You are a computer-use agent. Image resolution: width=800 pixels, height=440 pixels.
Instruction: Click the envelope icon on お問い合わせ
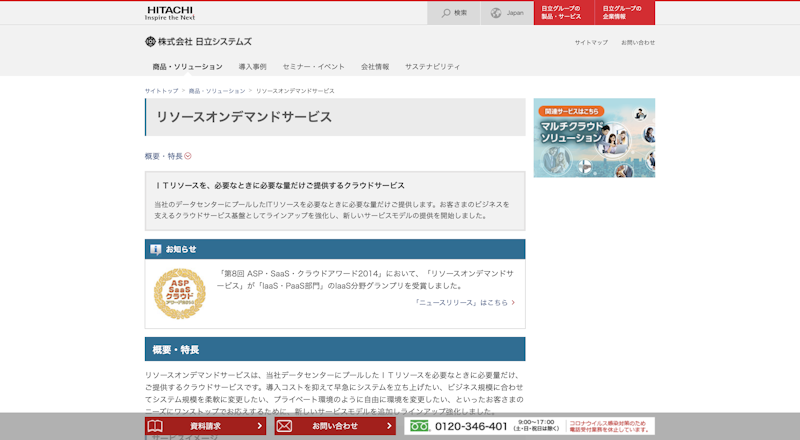[284, 426]
